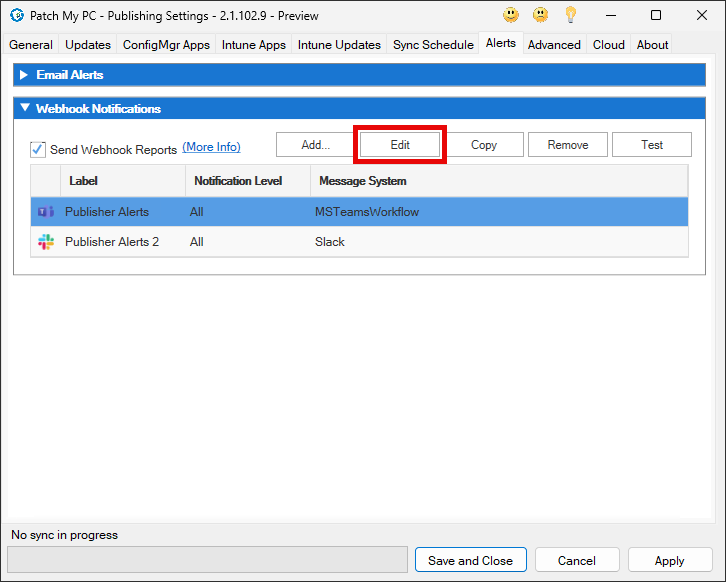Test the selected webhook

tap(652, 145)
